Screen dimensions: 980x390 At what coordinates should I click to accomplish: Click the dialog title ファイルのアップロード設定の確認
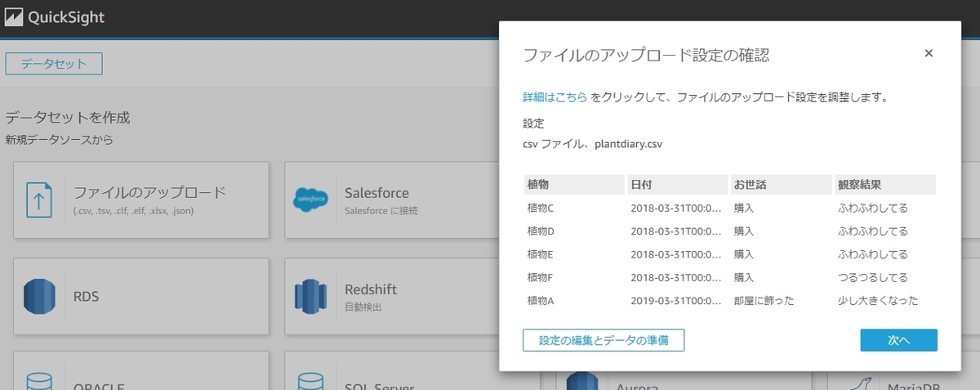[x=647, y=55]
